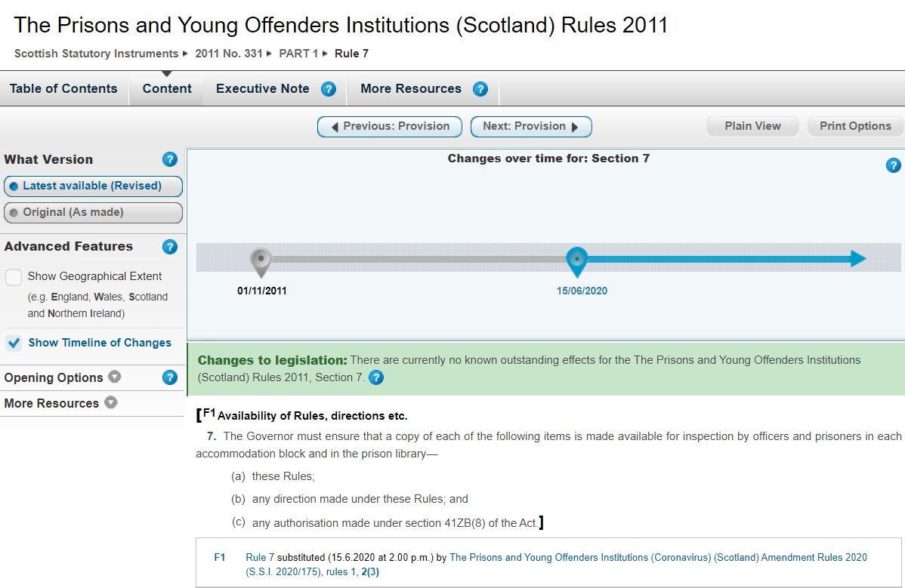This screenshot has width=905, height=588.
Task: Select Latest available (Revised) version
Action: click(x=93, y=186)
